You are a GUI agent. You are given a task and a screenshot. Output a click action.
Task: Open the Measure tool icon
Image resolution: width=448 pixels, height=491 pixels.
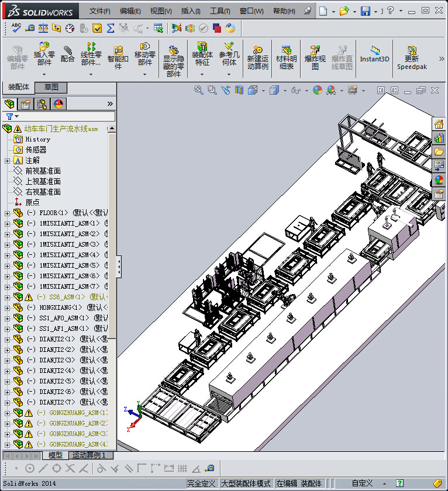[x=30, y=28]
